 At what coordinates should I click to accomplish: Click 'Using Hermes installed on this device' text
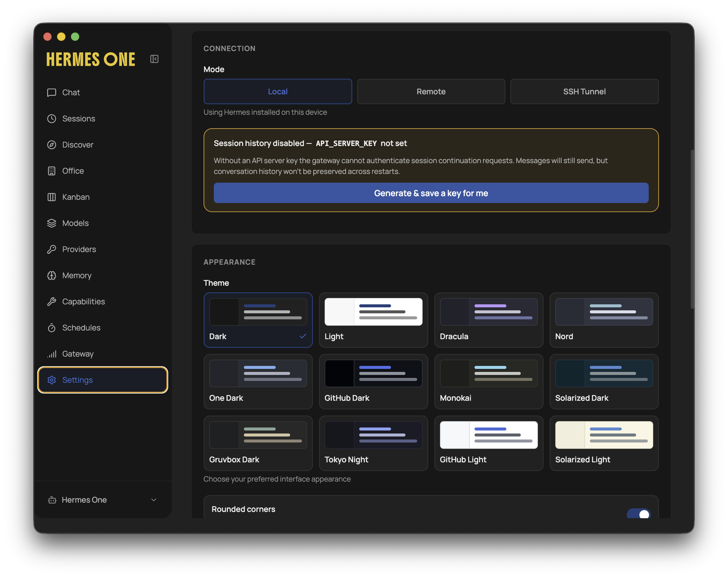(x=265, y=112)
